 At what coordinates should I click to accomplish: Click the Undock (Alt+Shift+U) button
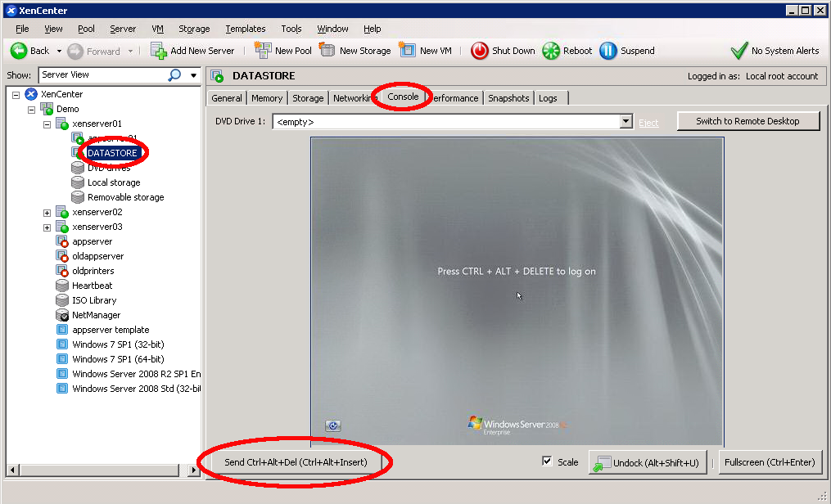[648, 463]
